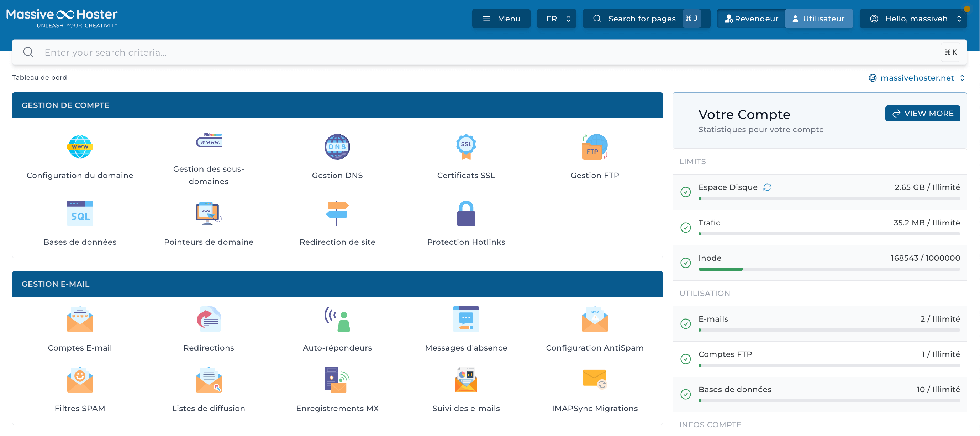The width and height of the screenshot is (980, 436).
Task: Open Configuration du domaine
Action: coord(79,158)
